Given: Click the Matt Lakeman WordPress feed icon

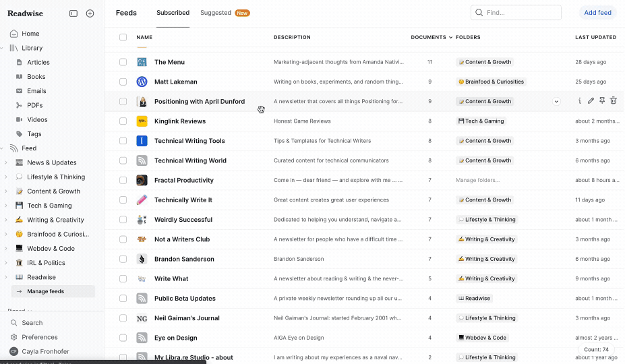Looking at the screenshot, I should tap(142, 82).
